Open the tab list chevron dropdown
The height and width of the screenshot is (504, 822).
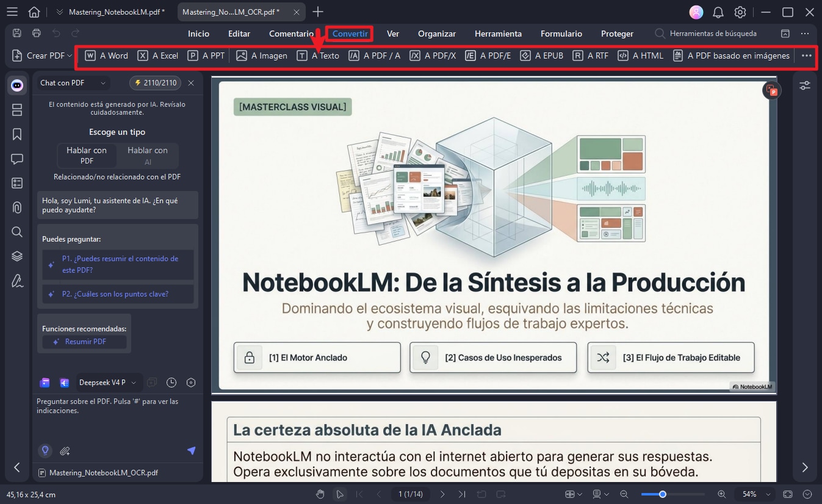coord(59,12)
